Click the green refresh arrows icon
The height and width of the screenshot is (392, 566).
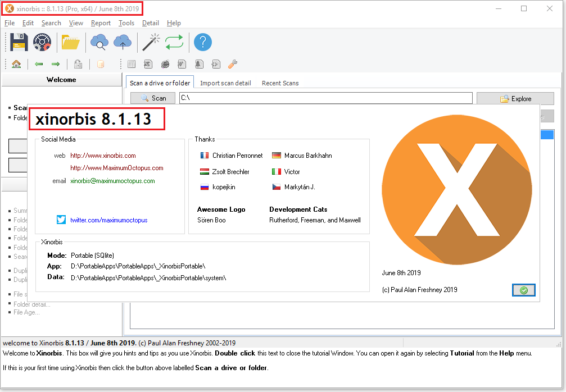click(x=174, y=42)
